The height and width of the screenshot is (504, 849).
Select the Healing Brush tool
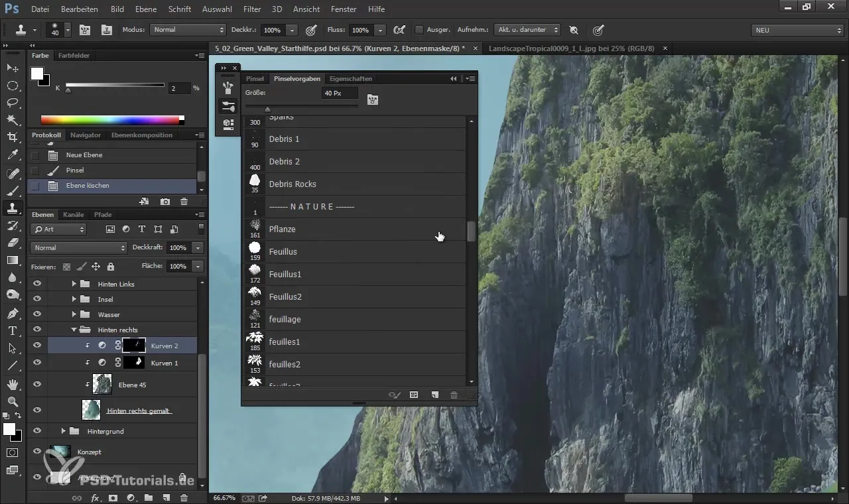coord(13,173)
